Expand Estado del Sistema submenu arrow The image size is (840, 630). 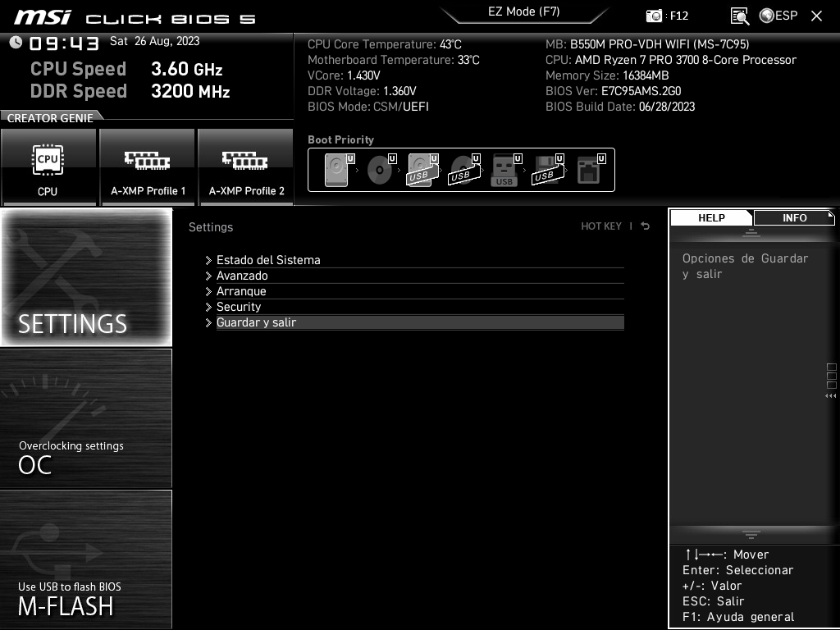point(208,260)
